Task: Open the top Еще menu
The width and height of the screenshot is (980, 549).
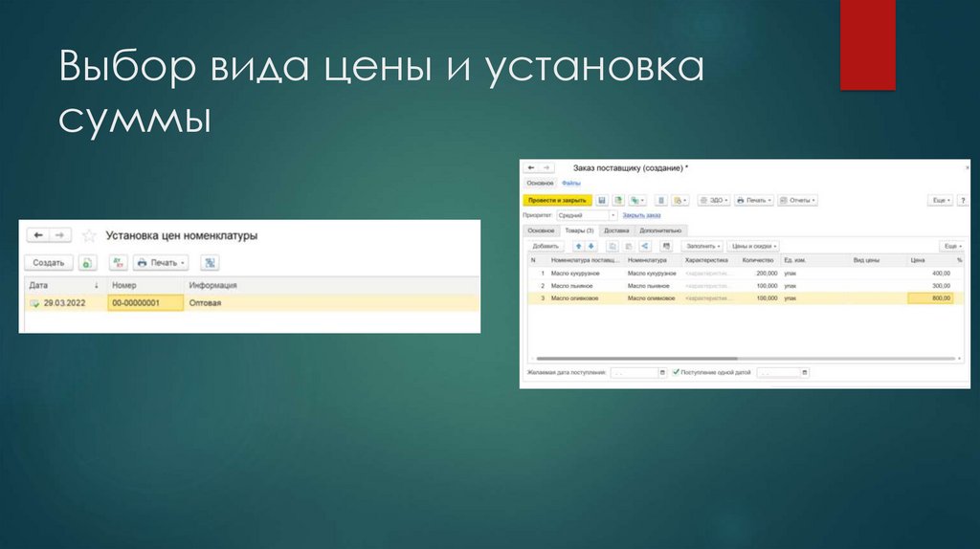Action: point(940,201)
